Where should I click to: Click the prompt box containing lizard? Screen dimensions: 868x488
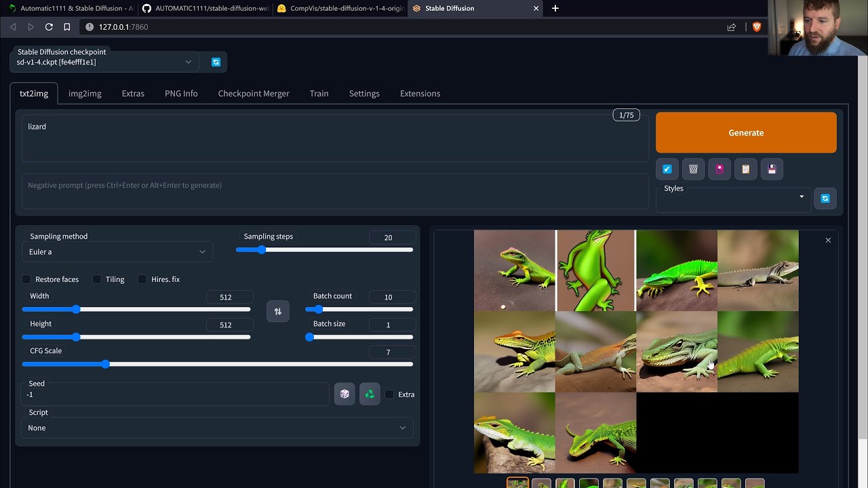335,139
